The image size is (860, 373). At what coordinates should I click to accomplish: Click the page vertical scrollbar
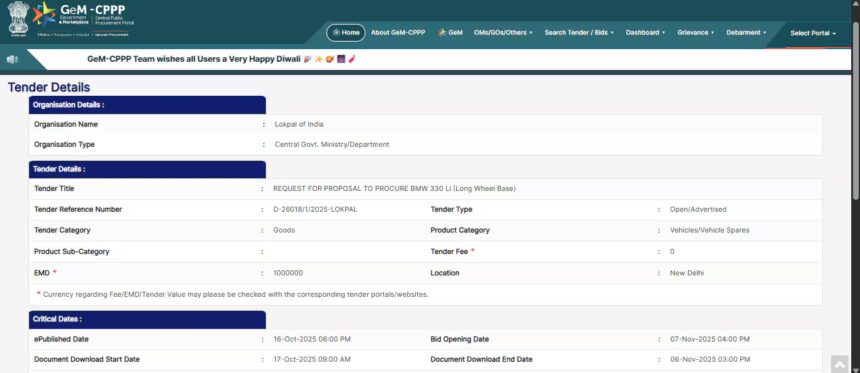(856, 111)
